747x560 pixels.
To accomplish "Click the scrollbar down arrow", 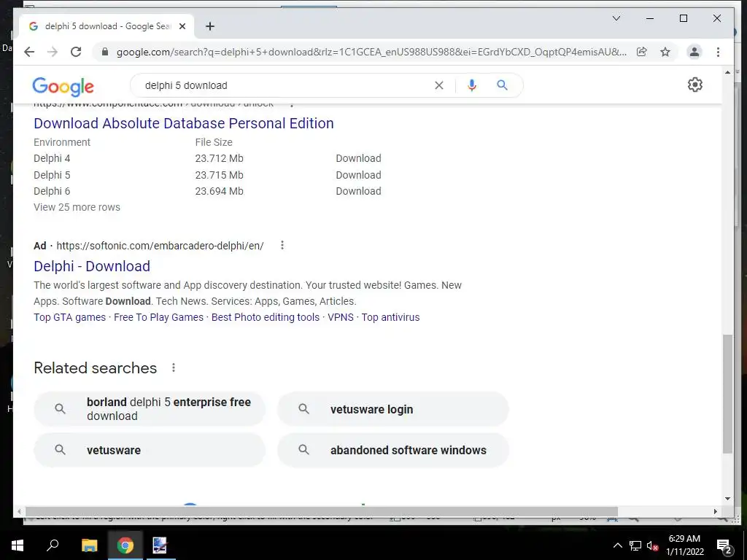I will coord(727,499).
